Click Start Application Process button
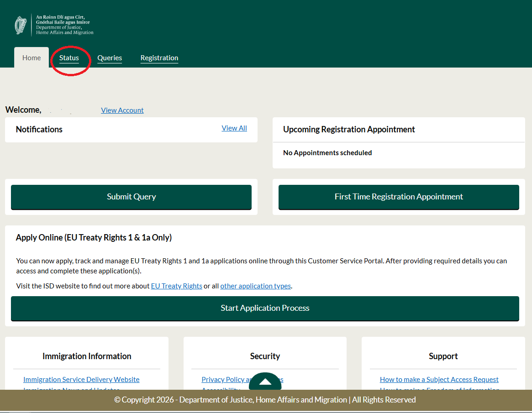This screenshot has width=532, height=413. point(265,308)
